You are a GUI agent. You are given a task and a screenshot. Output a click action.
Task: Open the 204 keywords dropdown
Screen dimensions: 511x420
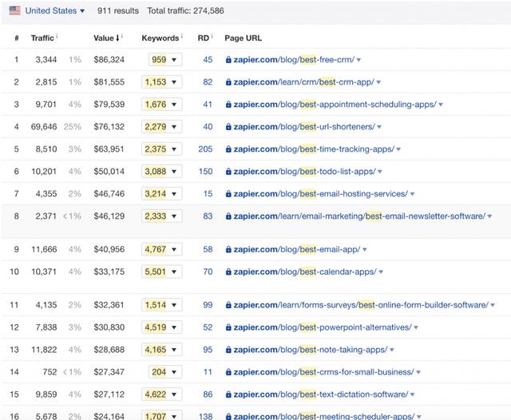point(165,372)
